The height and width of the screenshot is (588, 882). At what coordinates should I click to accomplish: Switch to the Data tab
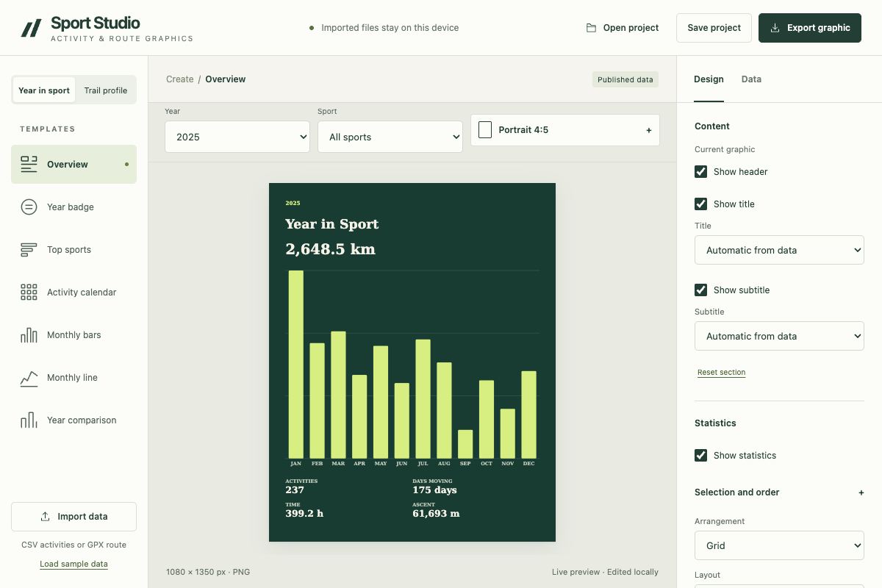pos(751,79)
